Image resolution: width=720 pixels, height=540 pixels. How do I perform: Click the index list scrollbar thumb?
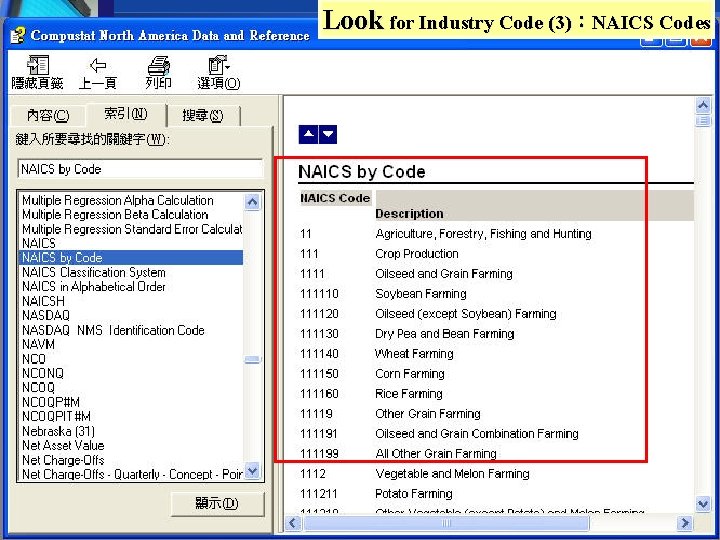252,360
